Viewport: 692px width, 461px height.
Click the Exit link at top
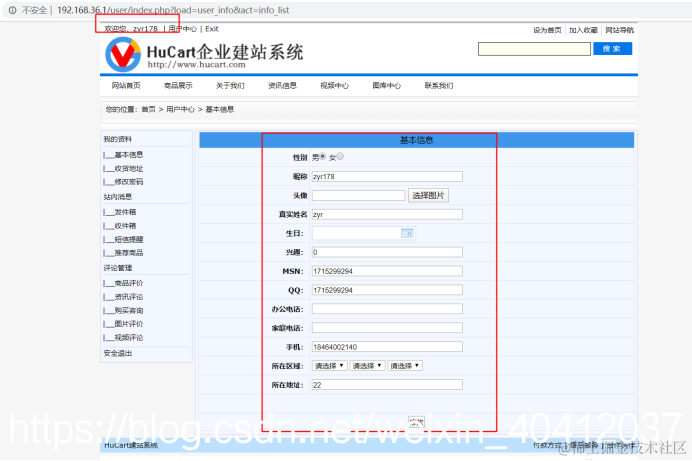(x=212, y=29)
